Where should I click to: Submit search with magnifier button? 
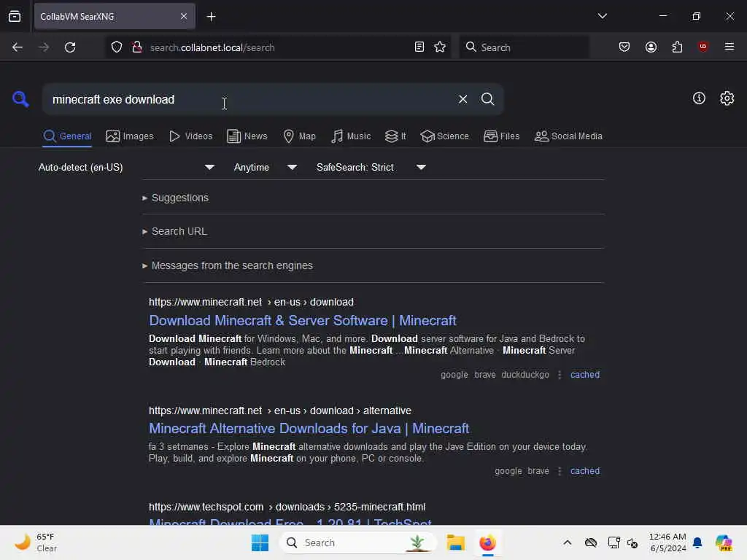click(x=487, y=99)
